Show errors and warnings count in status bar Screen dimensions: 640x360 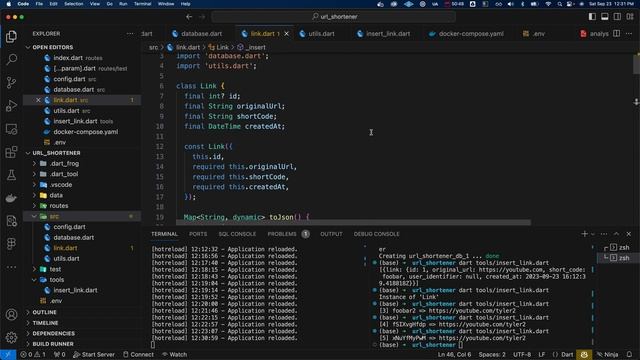tap(33, 354)
